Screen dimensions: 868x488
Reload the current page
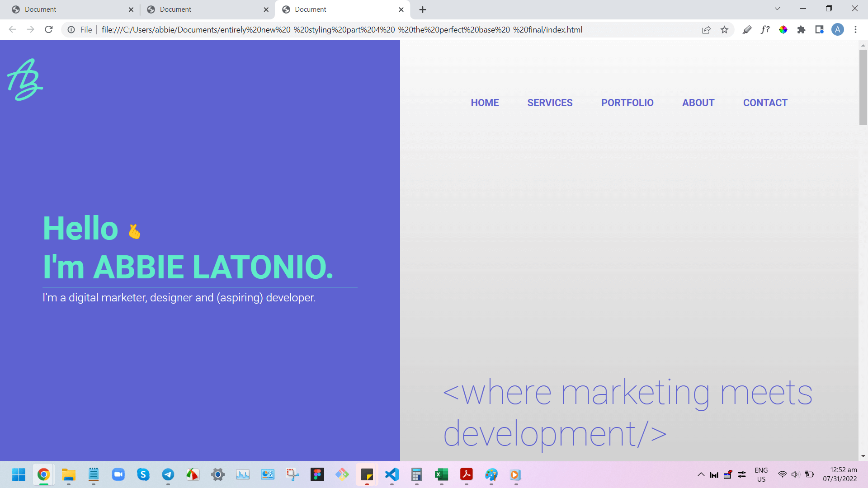(49, 30)
